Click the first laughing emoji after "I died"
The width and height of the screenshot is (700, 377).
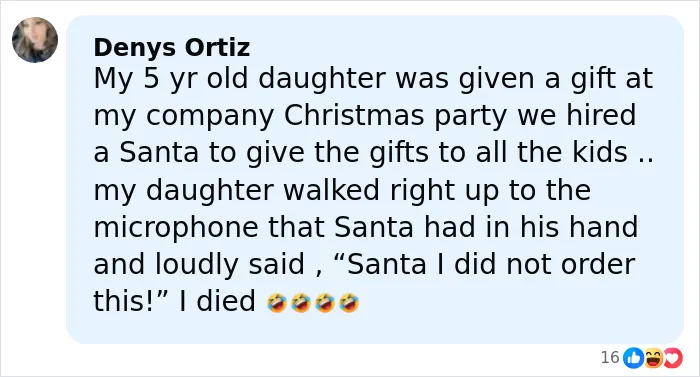click(277, 302)
